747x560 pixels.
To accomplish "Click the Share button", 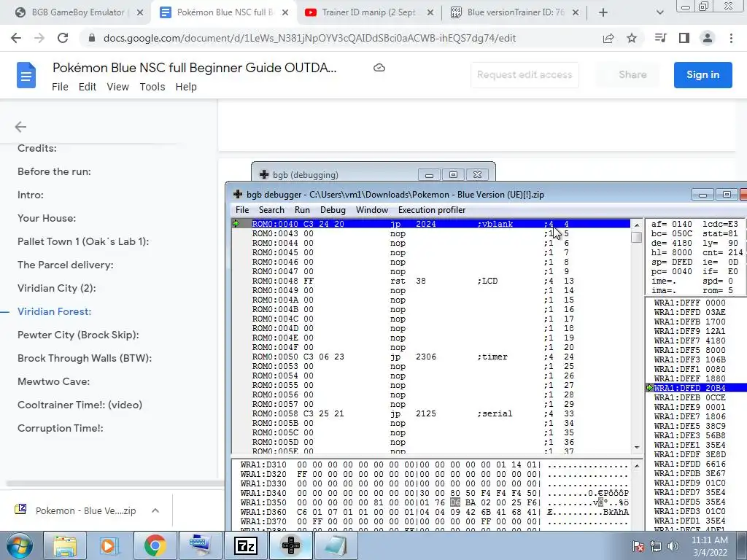I will [x=632, y=75].
